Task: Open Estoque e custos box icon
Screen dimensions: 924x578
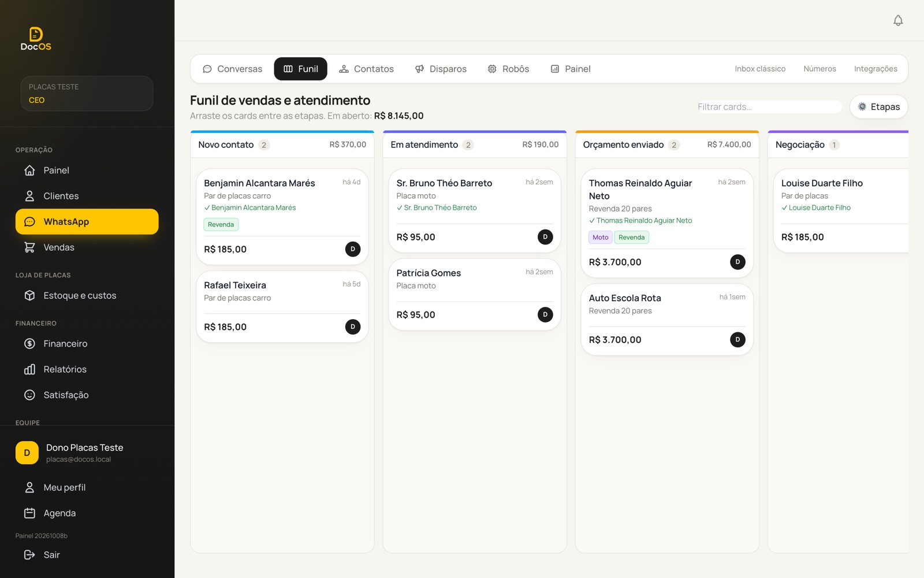Action: [x=29, y=295]
